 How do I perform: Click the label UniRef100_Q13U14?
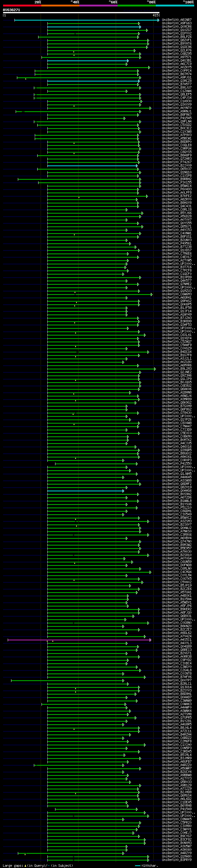(176, 687)
